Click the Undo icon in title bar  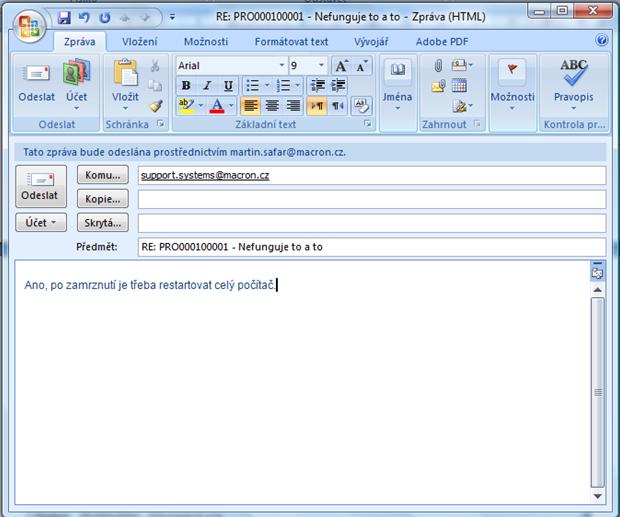pos(84,18)
